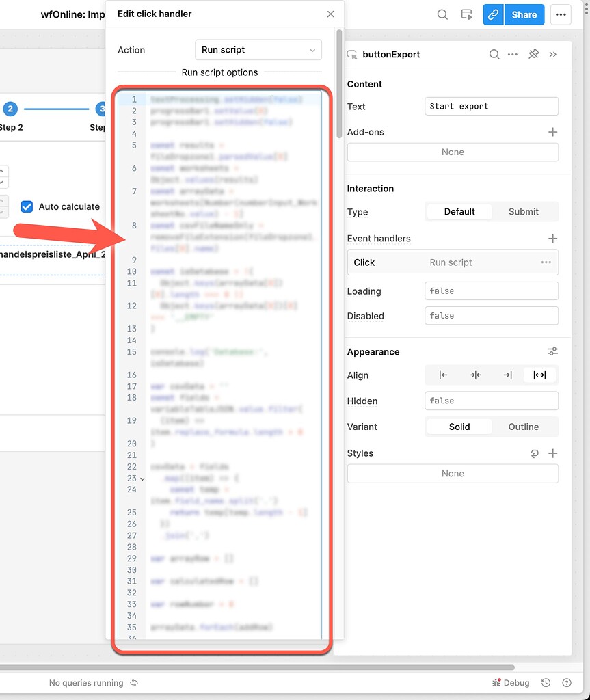The image size is (590, 700).
Task: Open the Debug panel
Action: (x=511, y=682)
